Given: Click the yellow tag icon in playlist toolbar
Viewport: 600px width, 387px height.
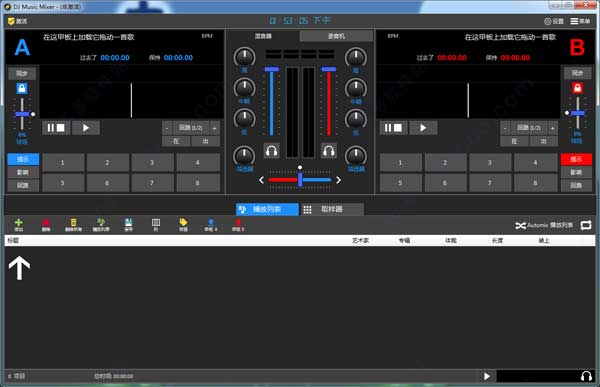Looking at the screenshot, I should [183, 224].
